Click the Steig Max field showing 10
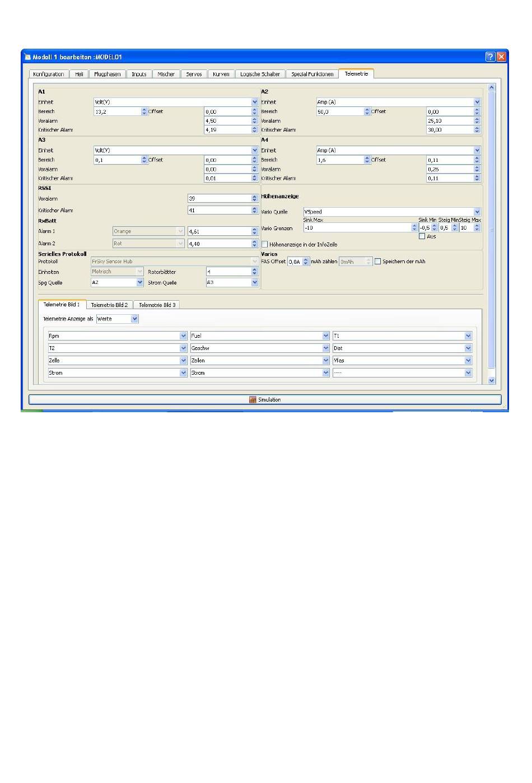 (470, 228)
